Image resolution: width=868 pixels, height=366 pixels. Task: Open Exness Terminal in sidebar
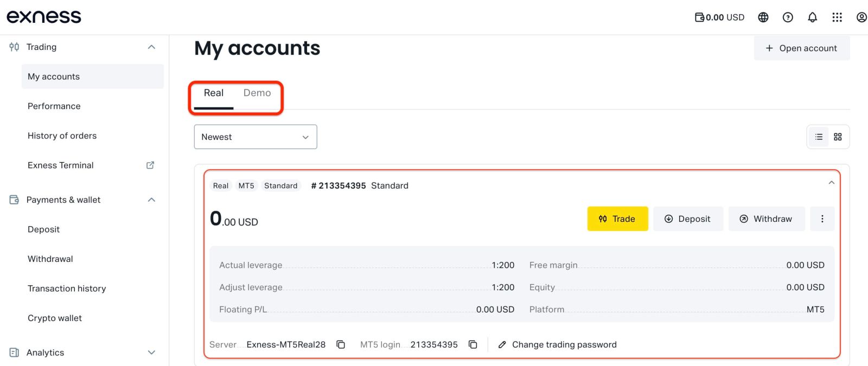coord(61,165)
